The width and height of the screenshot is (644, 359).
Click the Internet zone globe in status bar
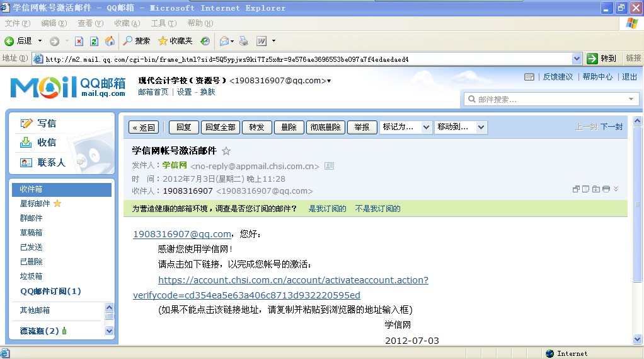(x=550, y=353)
